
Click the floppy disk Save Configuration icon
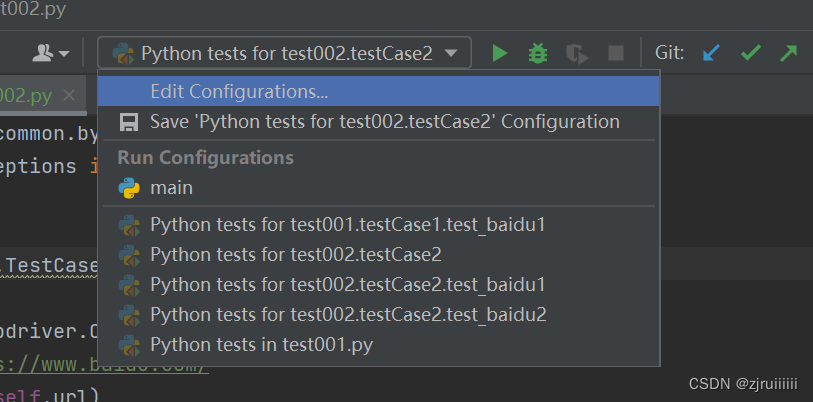[x=128, y=122]
